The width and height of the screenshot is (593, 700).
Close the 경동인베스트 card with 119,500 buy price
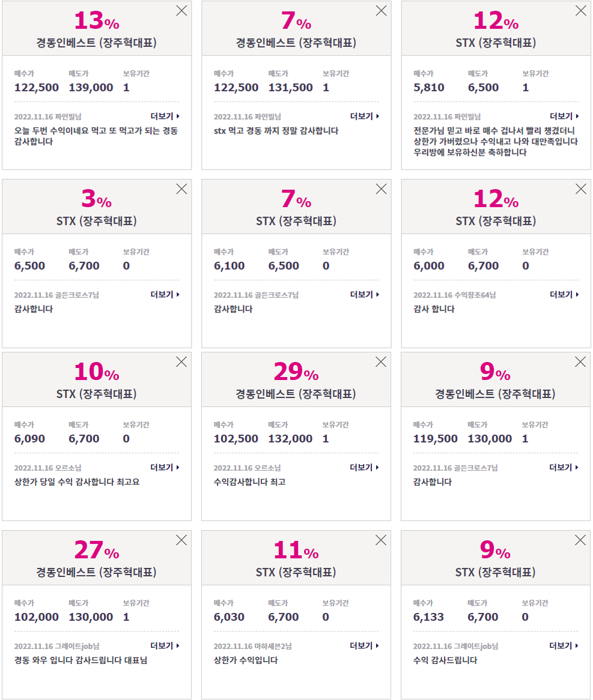(x=580, y=361)
